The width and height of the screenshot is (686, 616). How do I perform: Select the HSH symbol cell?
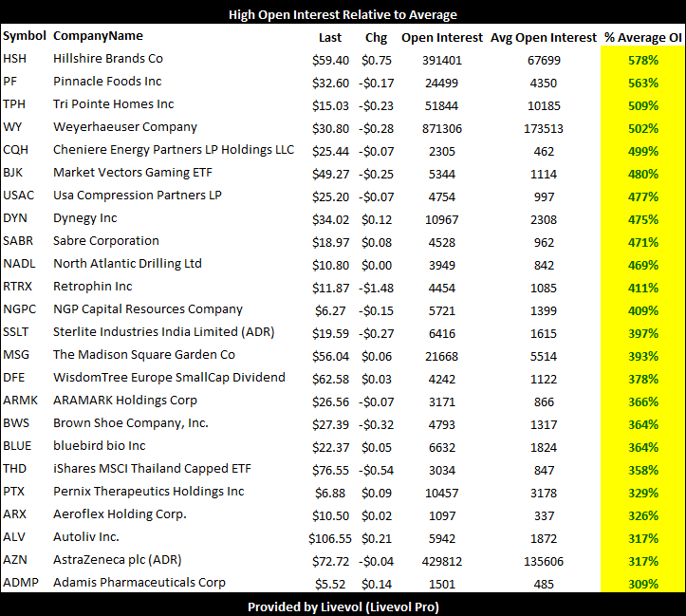point(14,59)
